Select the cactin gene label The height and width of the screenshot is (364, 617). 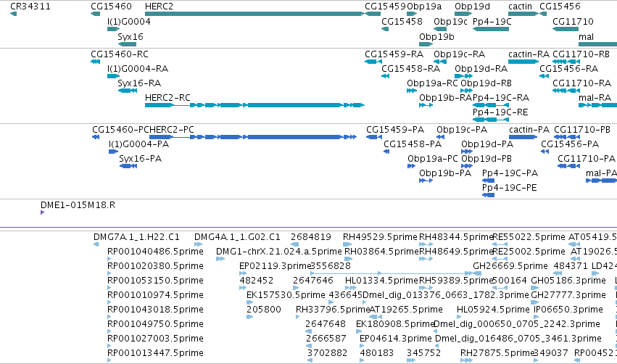[x=520, y=7]
